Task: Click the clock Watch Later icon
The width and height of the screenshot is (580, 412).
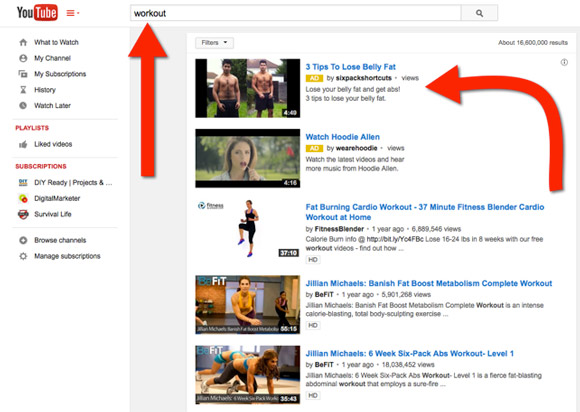Action: (x=23, y=105)
